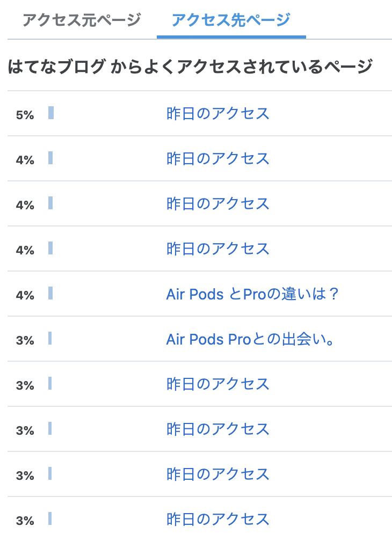Open the 昨日のアクセス link in the 5% row

[217, 114]
